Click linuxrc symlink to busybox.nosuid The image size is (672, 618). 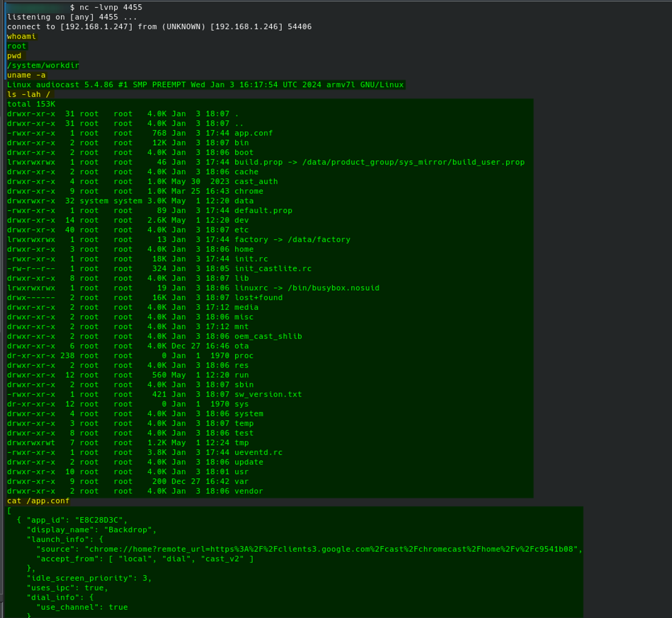[x=306, y=288]
